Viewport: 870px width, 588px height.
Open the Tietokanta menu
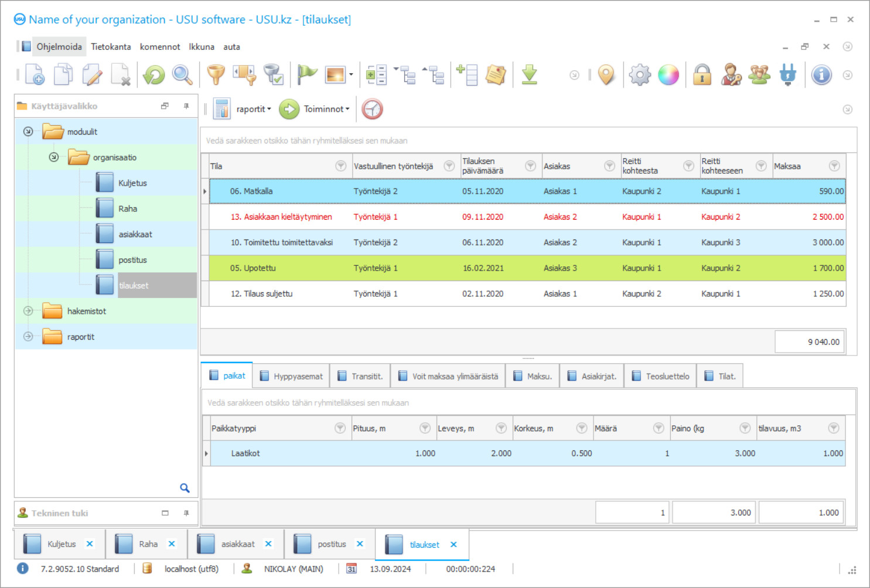(x=111, y=47)
